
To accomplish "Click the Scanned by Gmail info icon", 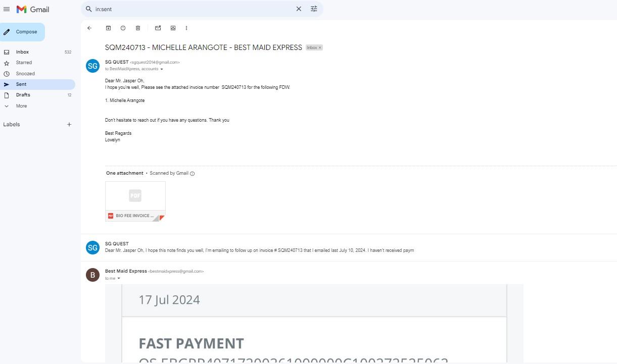I will tap(193, 174).
